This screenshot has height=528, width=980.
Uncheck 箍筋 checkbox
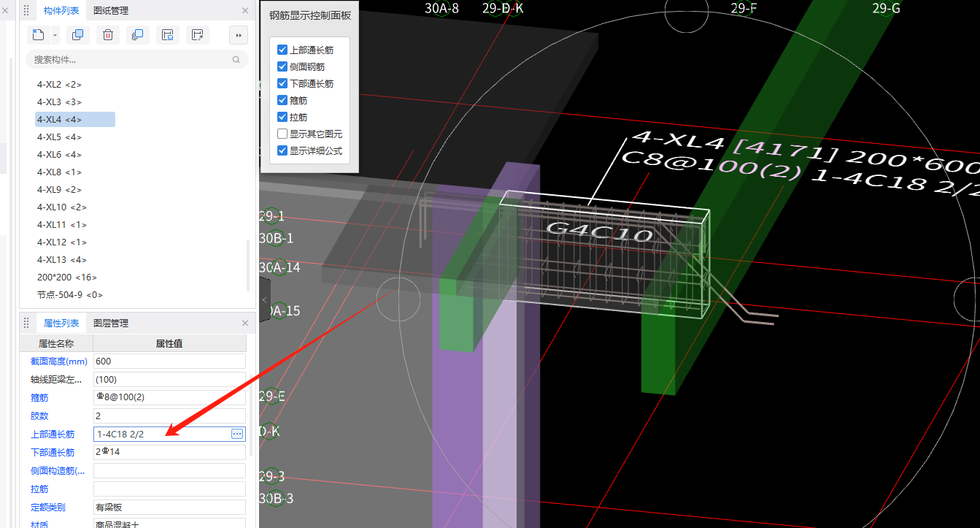pyautogui.click(x=282, y=100)
